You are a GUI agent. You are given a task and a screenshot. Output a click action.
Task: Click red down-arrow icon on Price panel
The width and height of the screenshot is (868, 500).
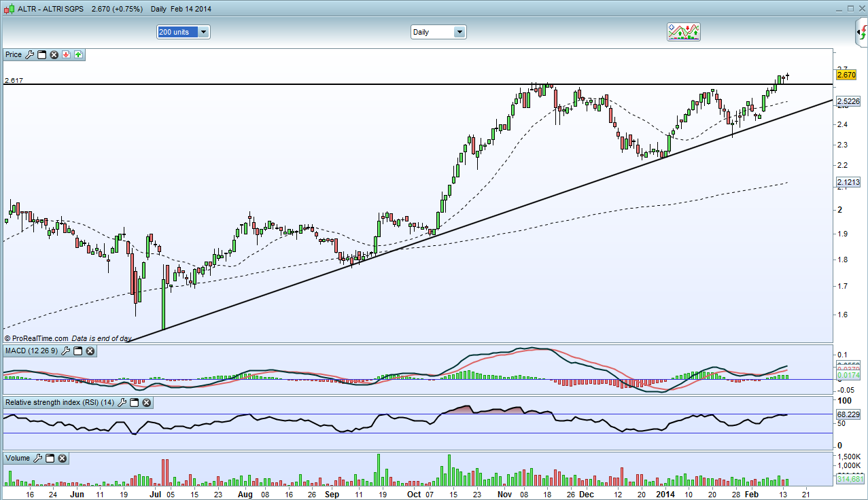[67, 54]
